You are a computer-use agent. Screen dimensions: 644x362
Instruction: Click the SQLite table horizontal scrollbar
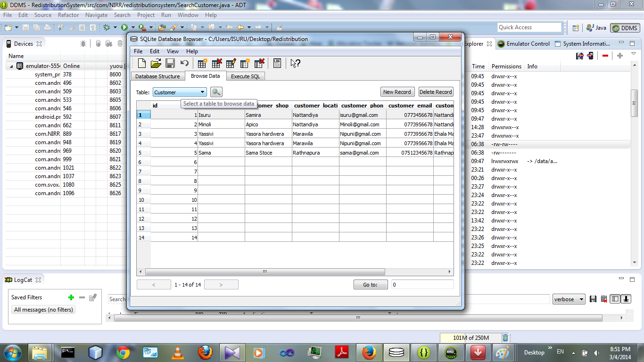coord(265,272)
